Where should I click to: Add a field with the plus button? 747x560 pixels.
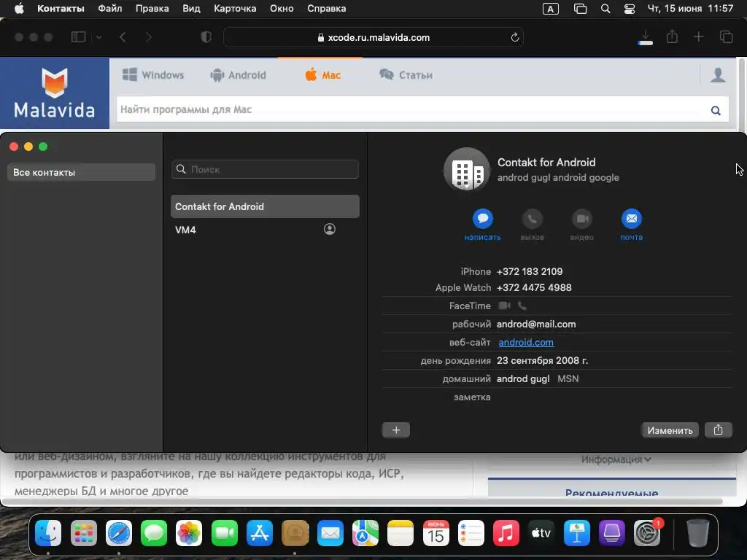tap(396, 430)
